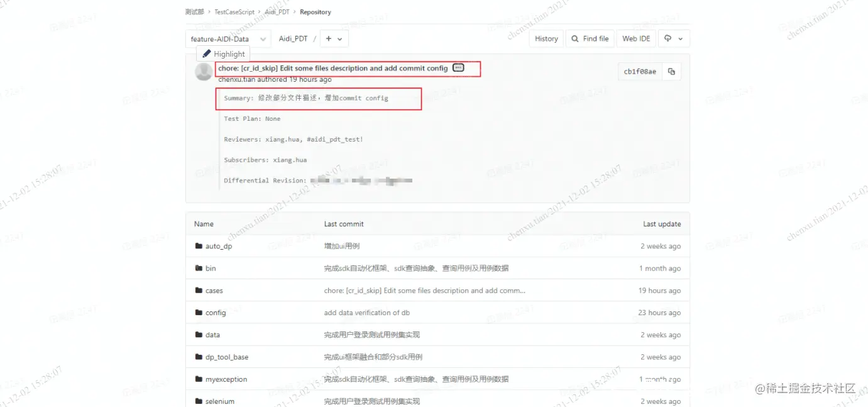Open the latest commit title link

(x=333, y=68)
